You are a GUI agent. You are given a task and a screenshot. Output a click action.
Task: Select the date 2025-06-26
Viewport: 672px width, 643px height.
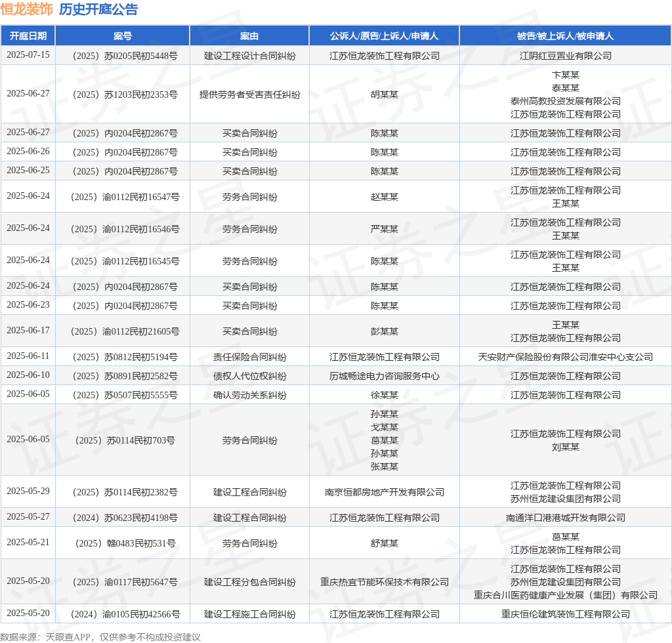point(28,151)
